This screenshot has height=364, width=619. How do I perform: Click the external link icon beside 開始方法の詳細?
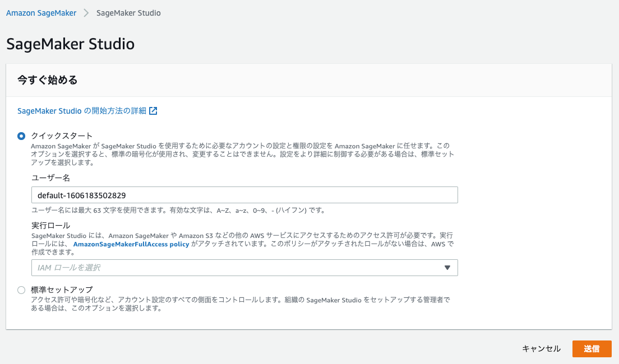(153, 111)
